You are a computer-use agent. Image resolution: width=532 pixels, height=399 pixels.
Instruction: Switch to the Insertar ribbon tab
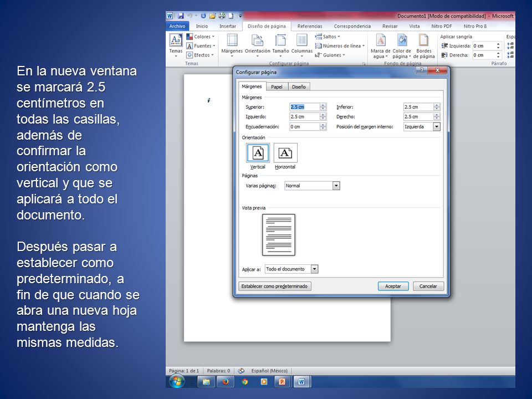pos(228,26)
